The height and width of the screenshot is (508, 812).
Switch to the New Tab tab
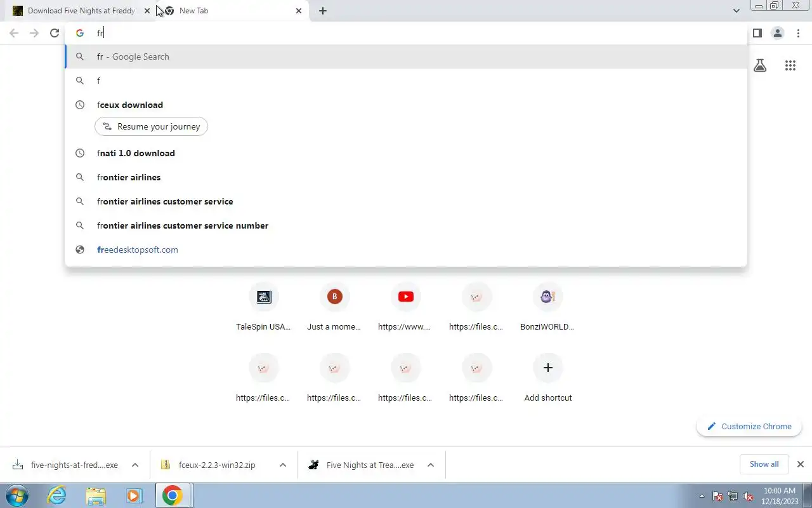coord(233,11)
